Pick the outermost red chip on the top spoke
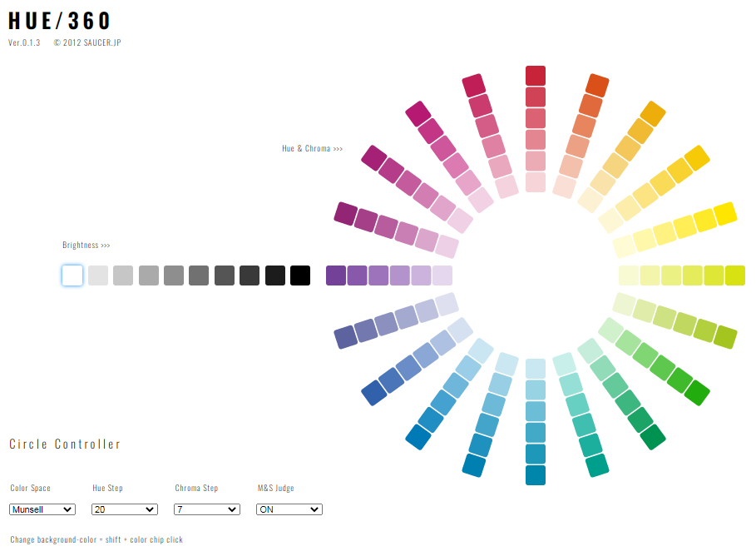The height and width of the screenshot is (551, 756). [536, 76]
